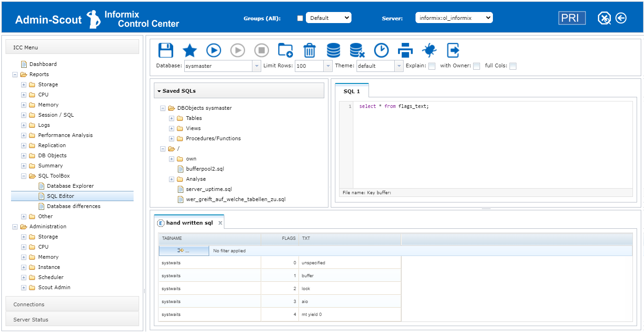Select SQL Editor in tree
The image size is (644, 333).
pyautogui.click(x=60, y=196)
